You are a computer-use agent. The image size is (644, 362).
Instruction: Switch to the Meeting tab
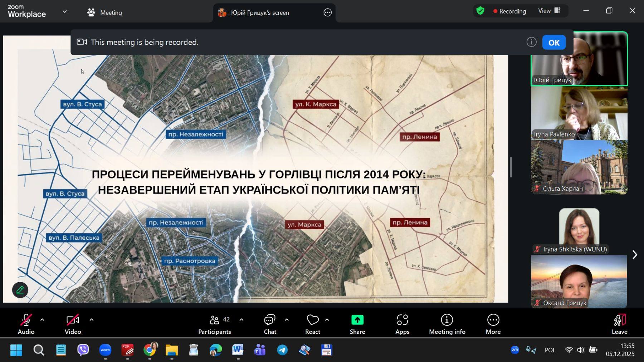point(104,13)
